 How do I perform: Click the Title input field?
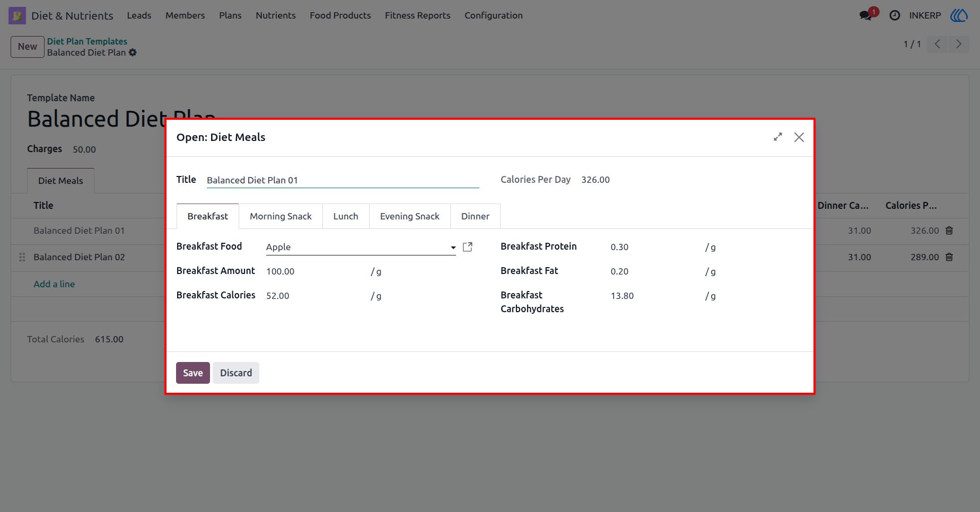click(343, 180)
